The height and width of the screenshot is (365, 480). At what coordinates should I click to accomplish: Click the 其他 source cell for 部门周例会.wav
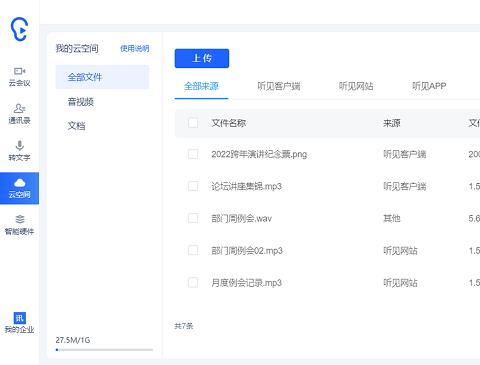coord(392,218)
